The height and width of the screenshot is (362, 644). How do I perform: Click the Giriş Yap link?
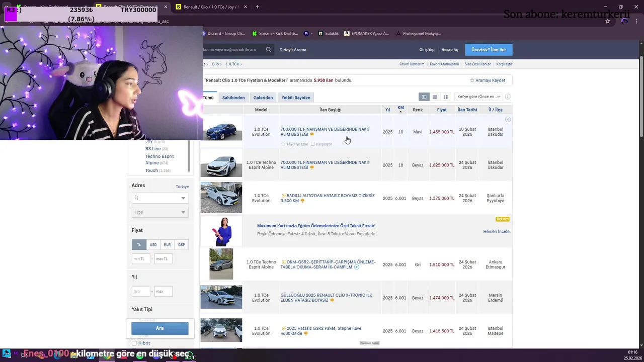(x=427, y=50)
